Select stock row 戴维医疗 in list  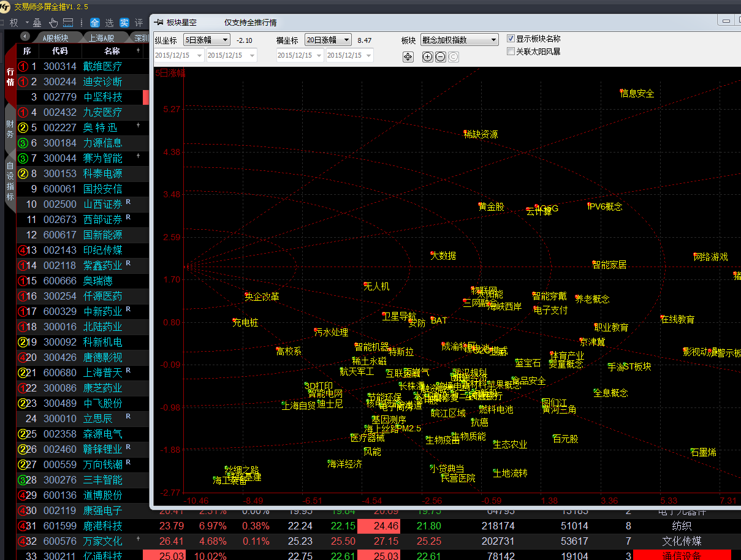(102, 66)
